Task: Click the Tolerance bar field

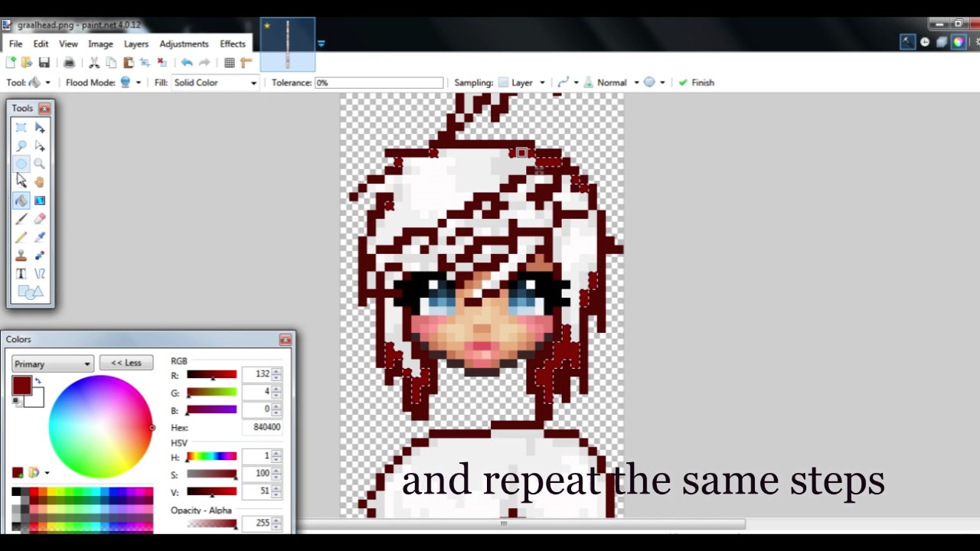Action: click(379, 83)
